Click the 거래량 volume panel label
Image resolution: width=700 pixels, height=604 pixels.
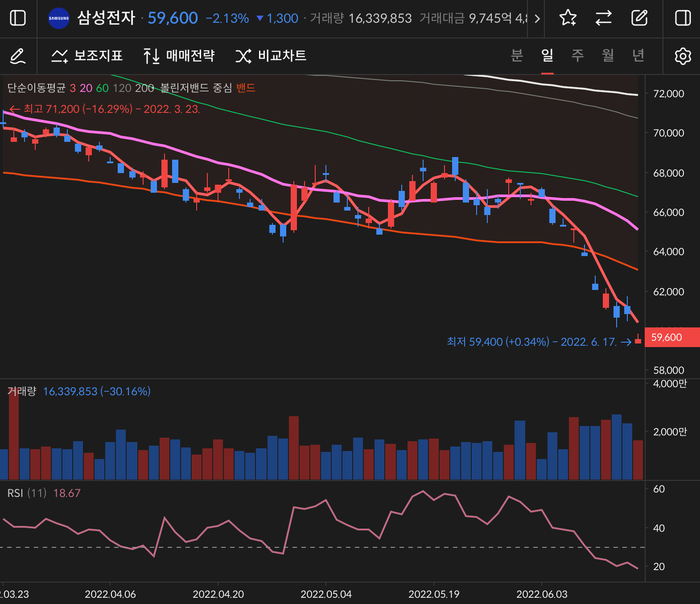[22, 391]
